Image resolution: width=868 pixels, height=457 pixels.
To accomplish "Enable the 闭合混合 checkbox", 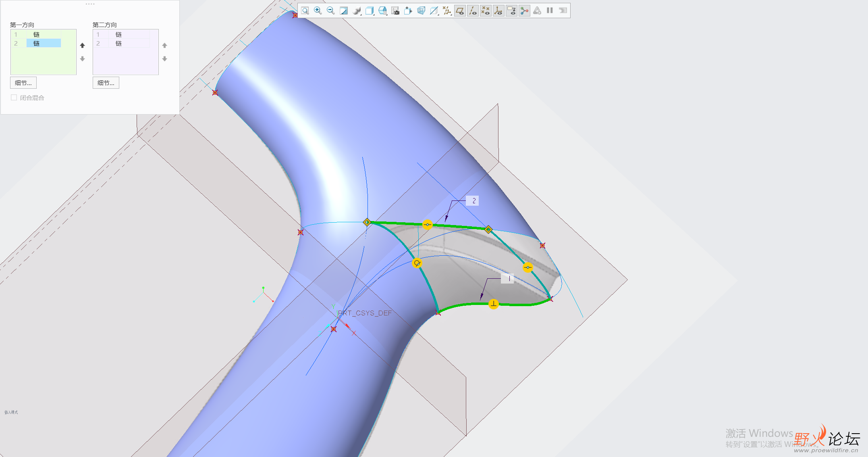I will click(14, 98).
